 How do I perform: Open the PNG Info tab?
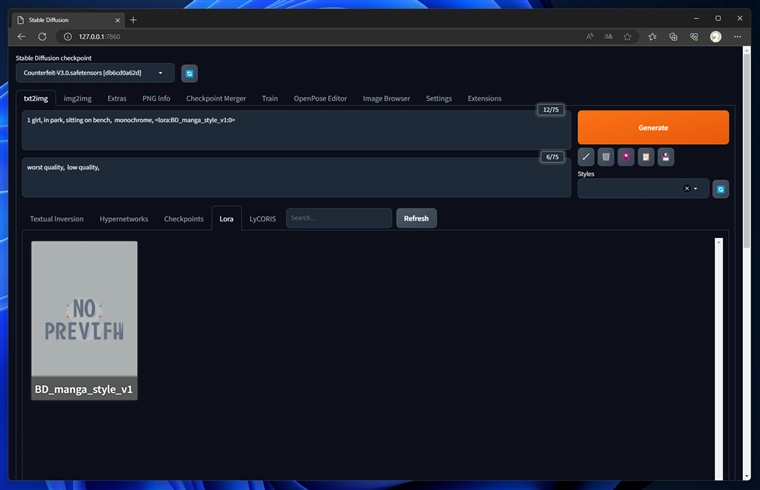click(156, 98)
